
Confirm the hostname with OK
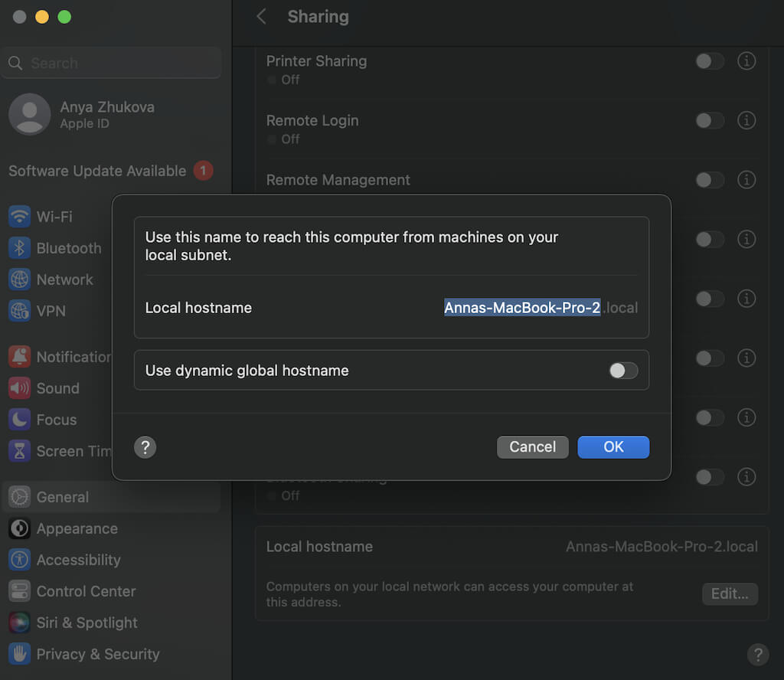[613, 447]
